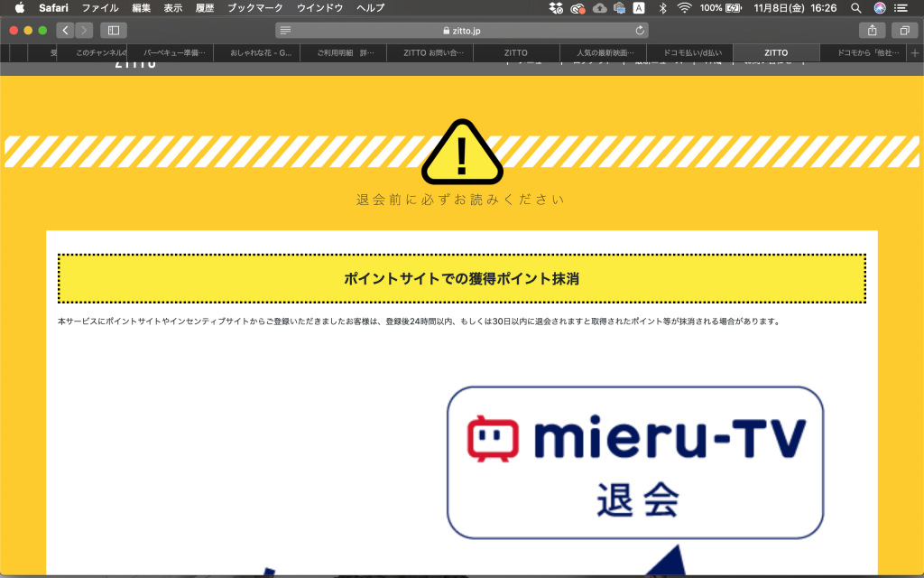Click the zitto.jp address bar
This screenshot has height=578, width=924.
point(462,30)
